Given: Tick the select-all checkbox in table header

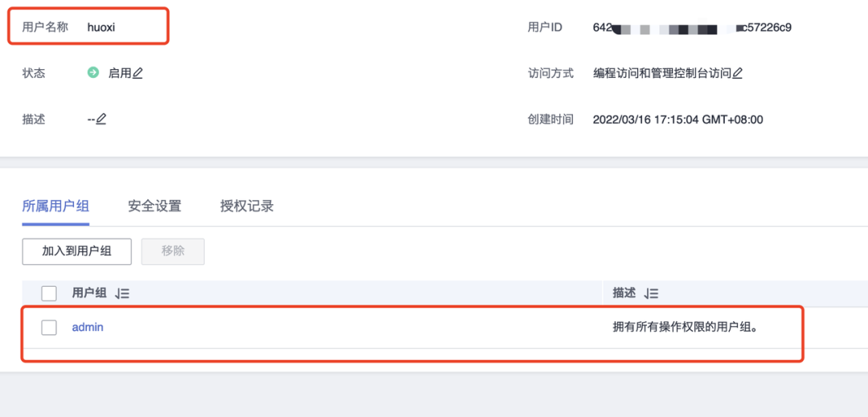Looking at the screenshot, I should tap(49, 294).
